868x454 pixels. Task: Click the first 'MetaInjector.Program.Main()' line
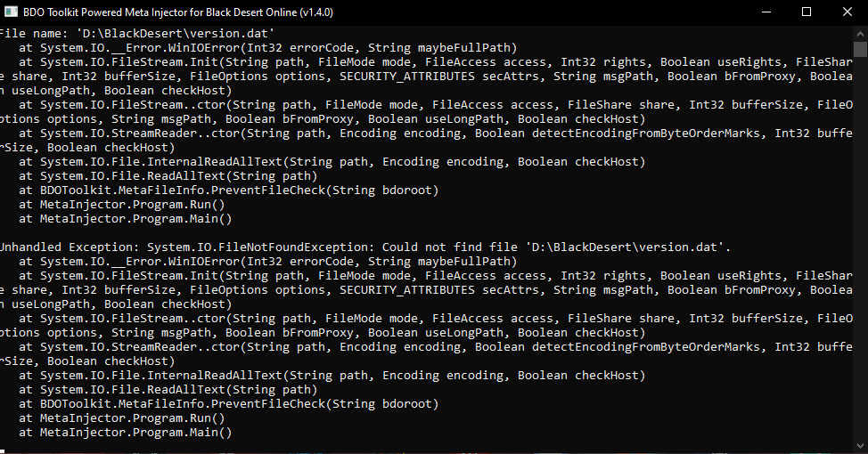[135, 218]
